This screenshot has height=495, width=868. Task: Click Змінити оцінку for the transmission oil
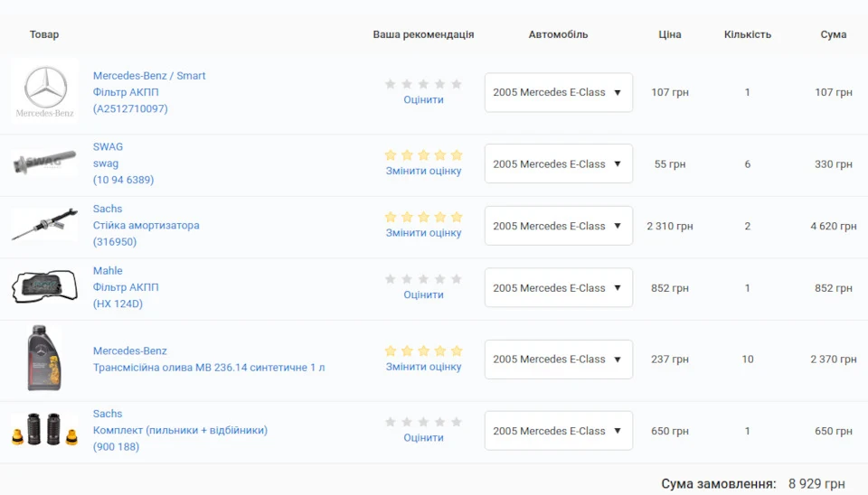(x=423, y=367)
